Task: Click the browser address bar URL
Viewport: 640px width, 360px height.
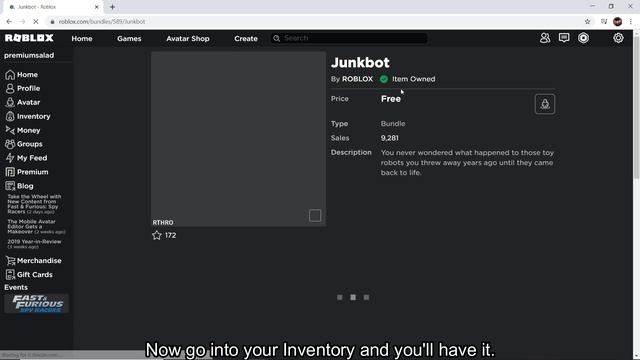Action: pos(102,22)
